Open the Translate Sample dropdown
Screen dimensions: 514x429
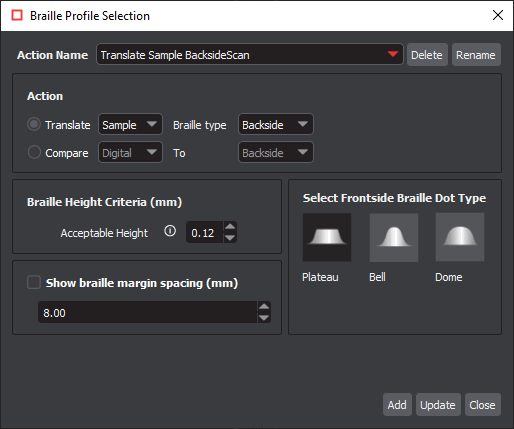click(x=130, y=124)
